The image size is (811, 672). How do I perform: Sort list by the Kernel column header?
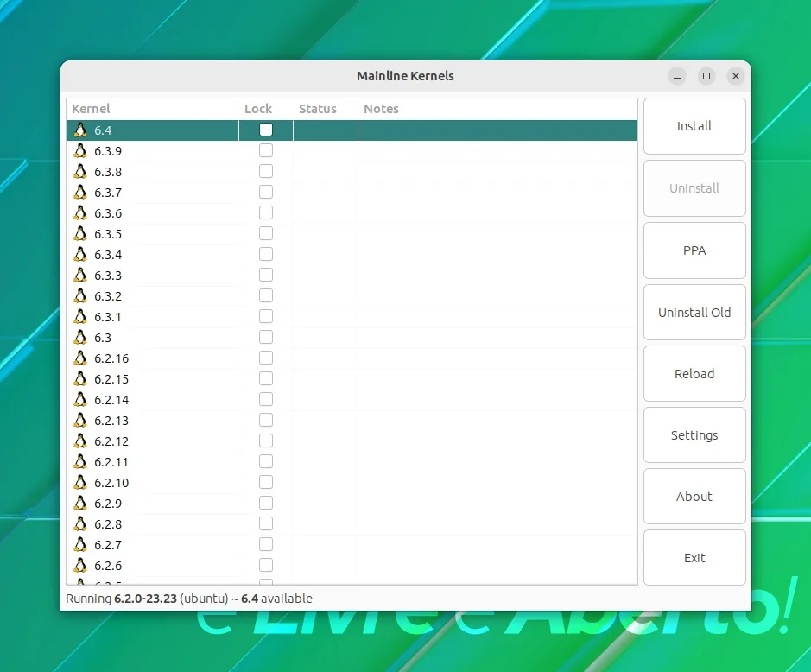(x=153, y=109)
